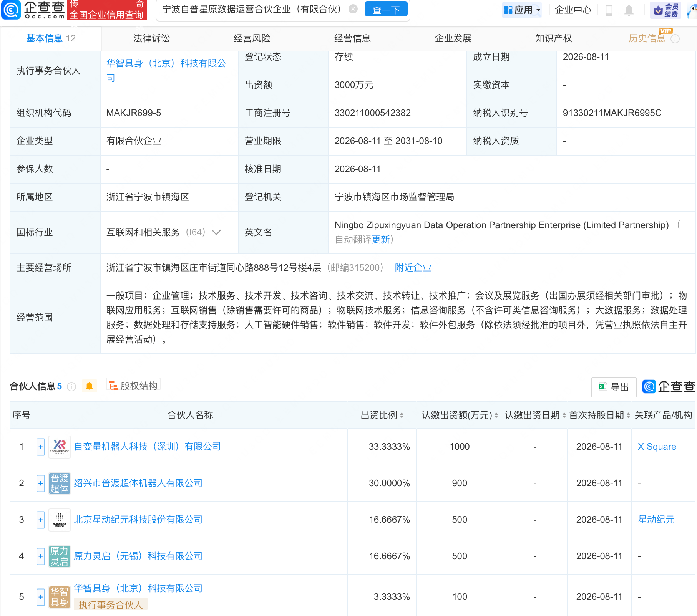Switch to the 知识产权 tab
697x616 pixels.
553,38
